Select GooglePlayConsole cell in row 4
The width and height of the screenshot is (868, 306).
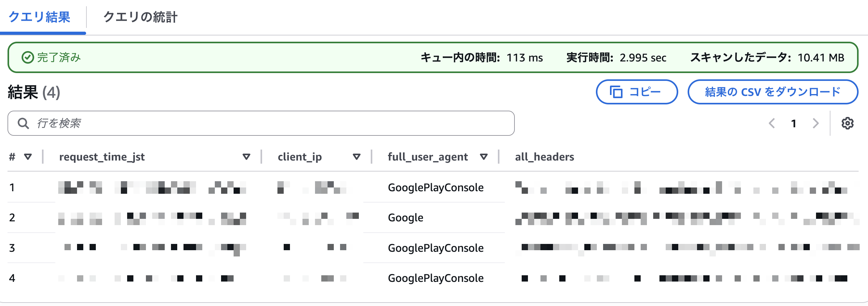[x=435, y=278]
